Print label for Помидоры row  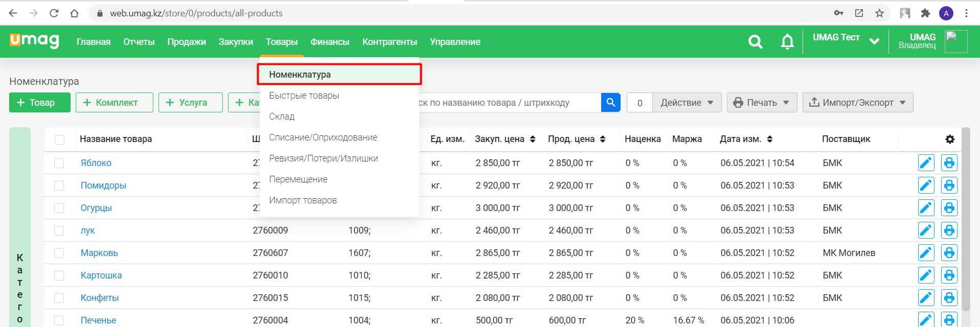(949, 185)
